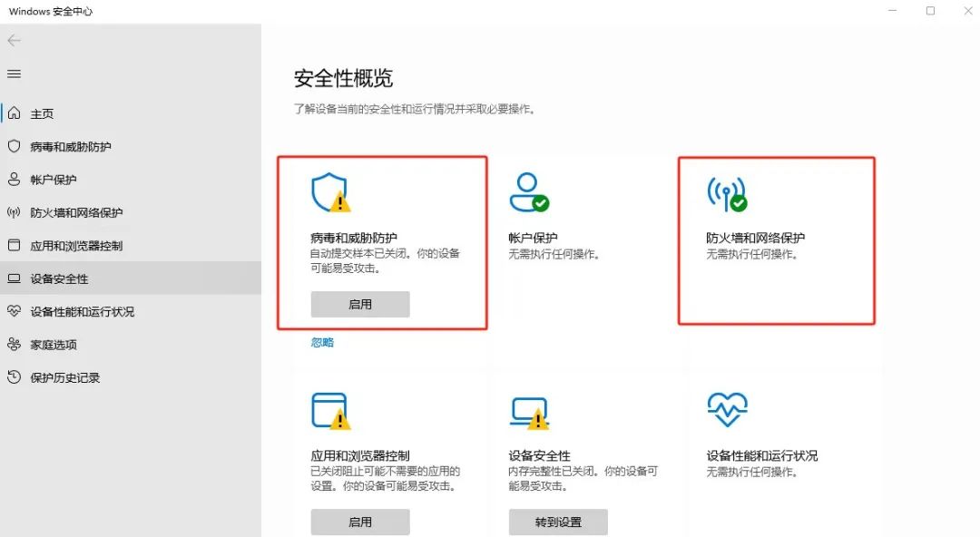Click the app and browser window icon
The width and height of the screenshot is (980, 537).
(x=330, y=411)
